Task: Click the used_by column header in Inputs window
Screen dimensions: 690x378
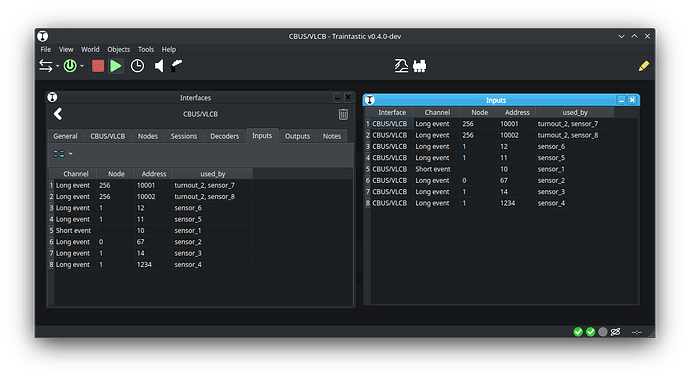Action: 575,112
